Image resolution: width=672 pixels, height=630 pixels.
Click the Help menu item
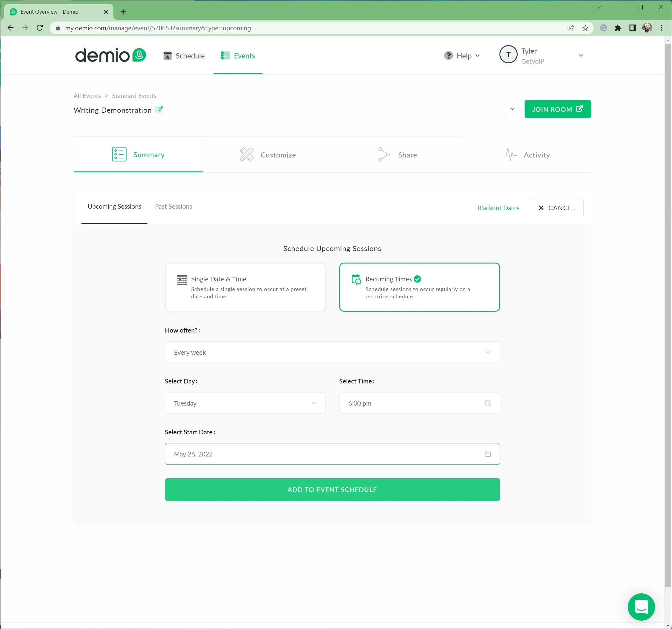click(463, 55)
